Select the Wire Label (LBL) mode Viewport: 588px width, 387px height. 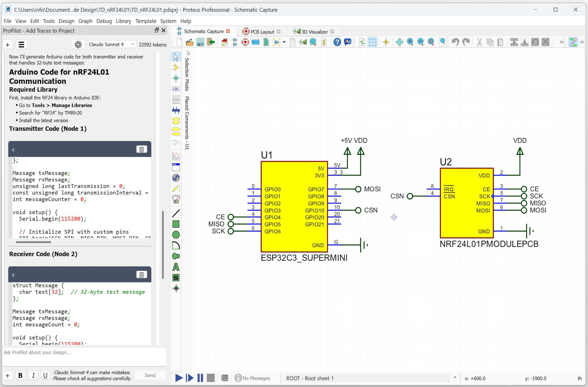[176, 89]
